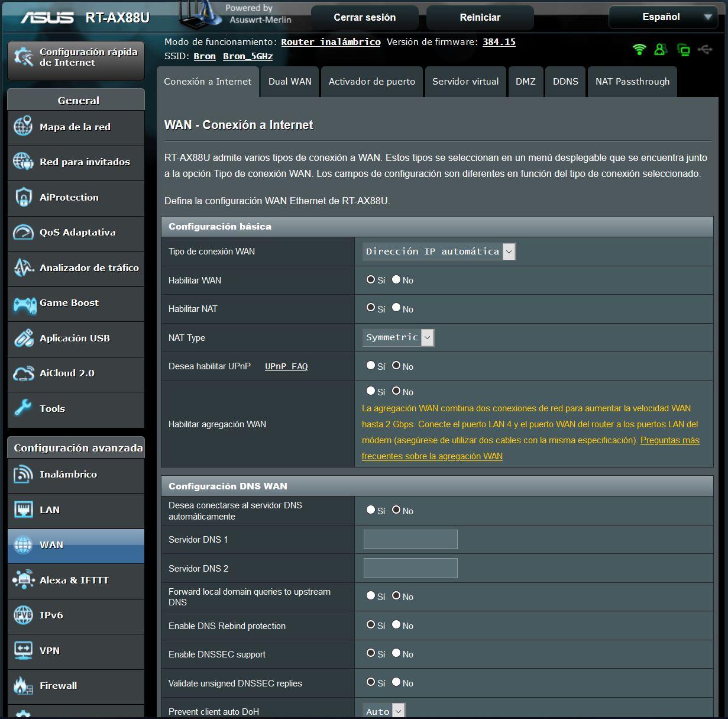Switch to the Dual WAN tab
Image resolution: width=728 pixels, height=719 pixels.
pos(290,82)
